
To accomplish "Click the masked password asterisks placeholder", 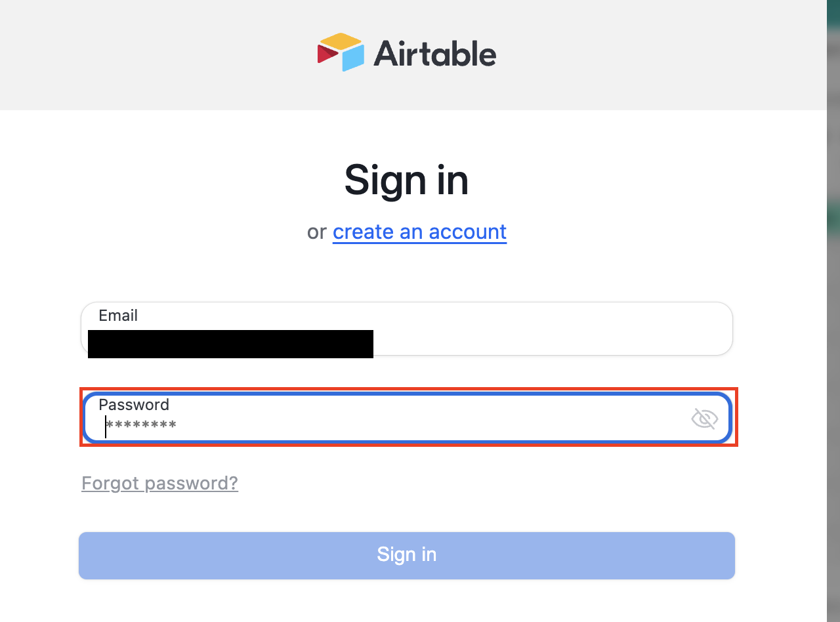I will [142, 426].
